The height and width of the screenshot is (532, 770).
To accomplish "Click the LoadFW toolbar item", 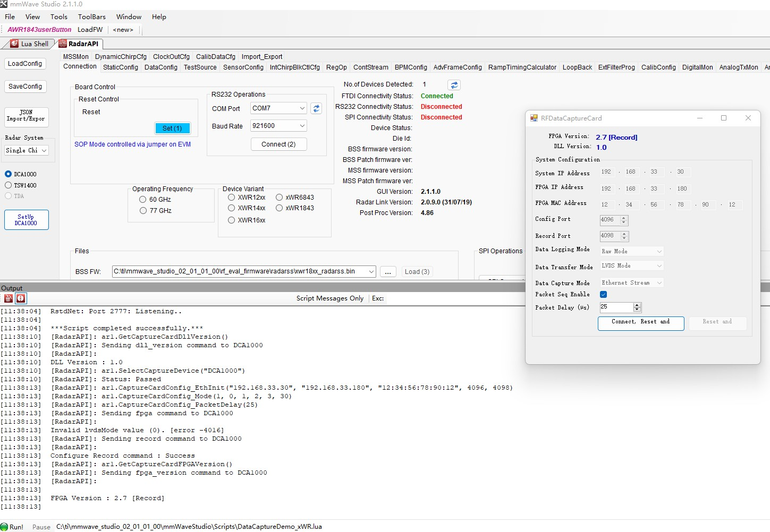I will pos(90,30).
